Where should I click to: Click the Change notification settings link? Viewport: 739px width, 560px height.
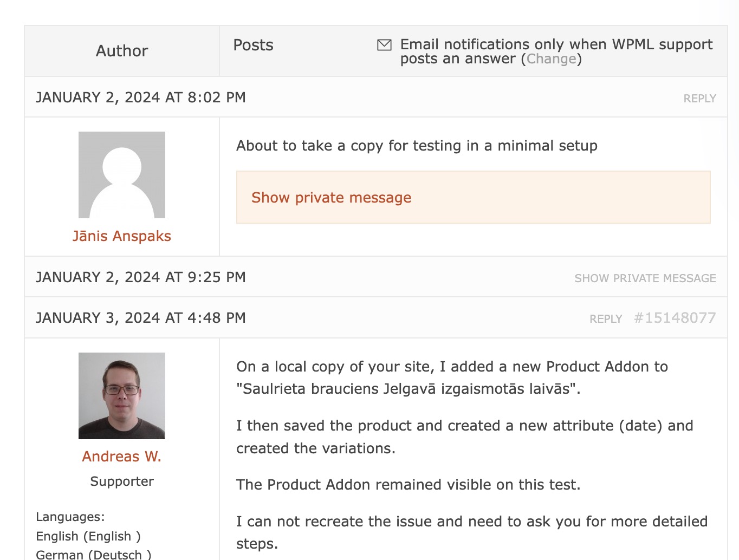tap(551, 59)
